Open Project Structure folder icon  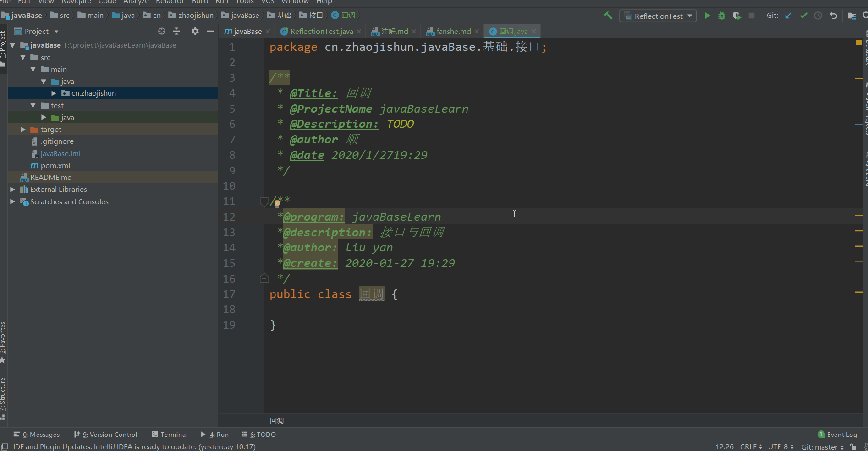(852, 16)
